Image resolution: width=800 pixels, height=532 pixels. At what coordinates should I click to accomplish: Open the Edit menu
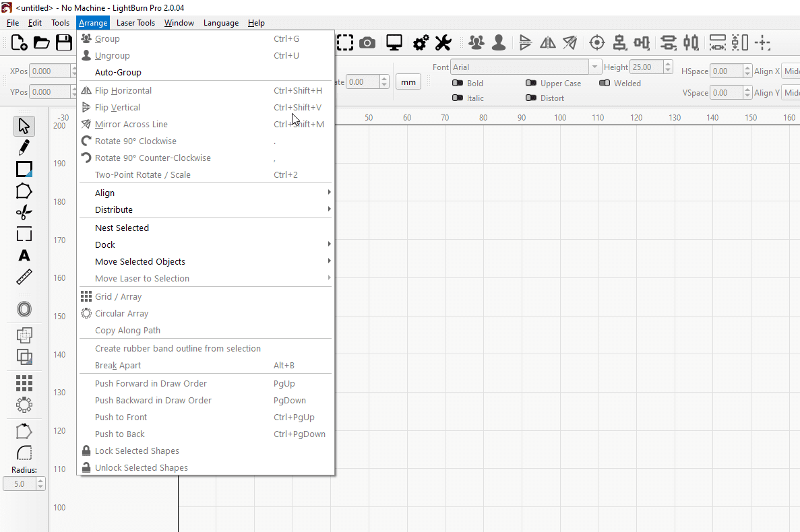(34, 23)
